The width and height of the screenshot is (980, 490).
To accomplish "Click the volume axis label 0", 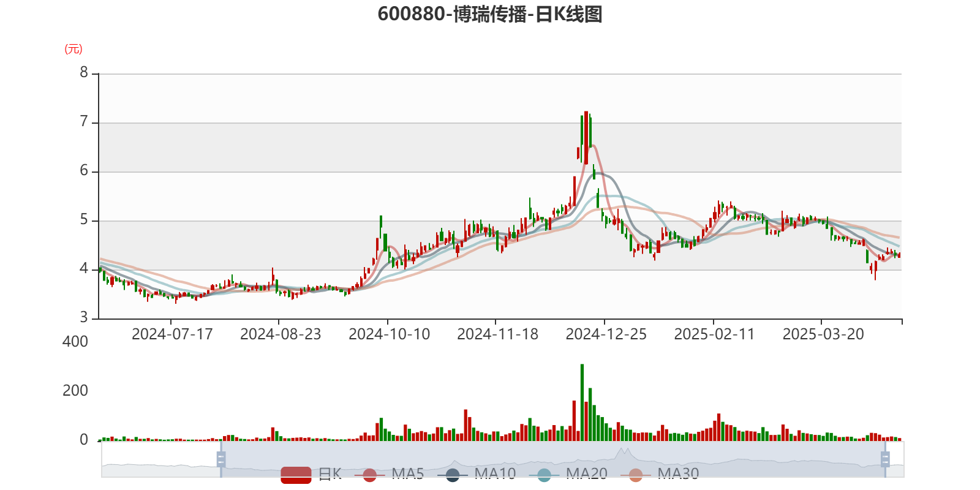I will click(x=84, y=440).
